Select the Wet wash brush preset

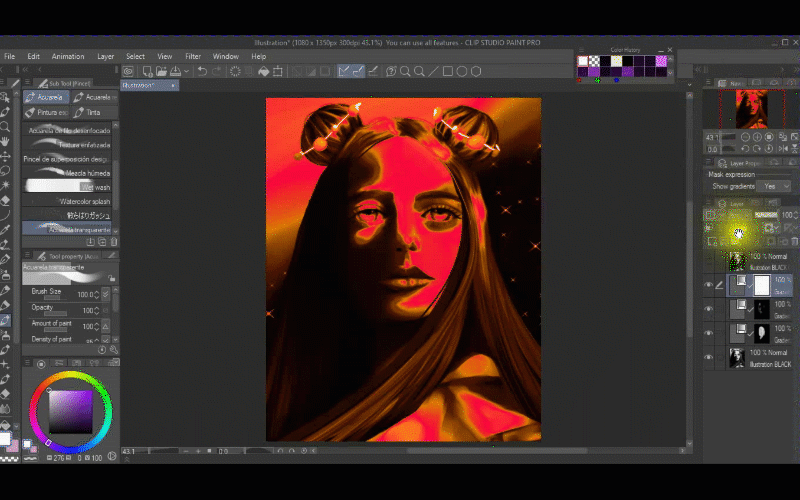tap(68, 186)
